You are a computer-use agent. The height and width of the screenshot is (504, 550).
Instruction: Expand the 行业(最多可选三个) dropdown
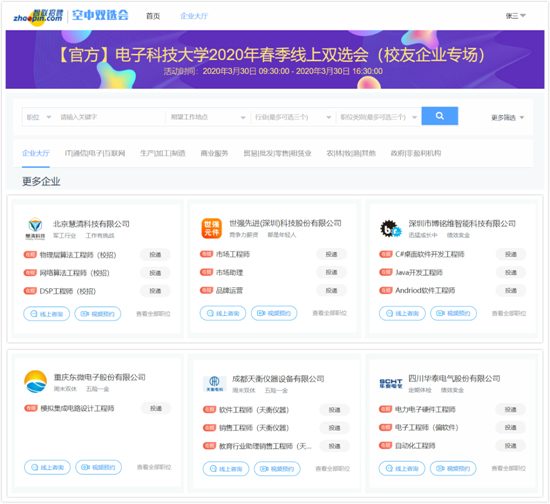click(293, 117)
